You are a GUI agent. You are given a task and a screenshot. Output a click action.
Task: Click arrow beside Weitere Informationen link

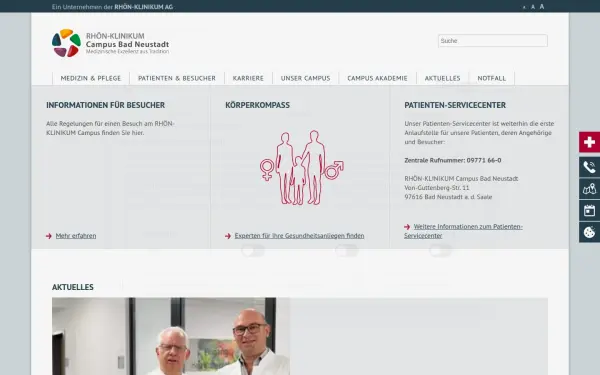coord(407,227)
